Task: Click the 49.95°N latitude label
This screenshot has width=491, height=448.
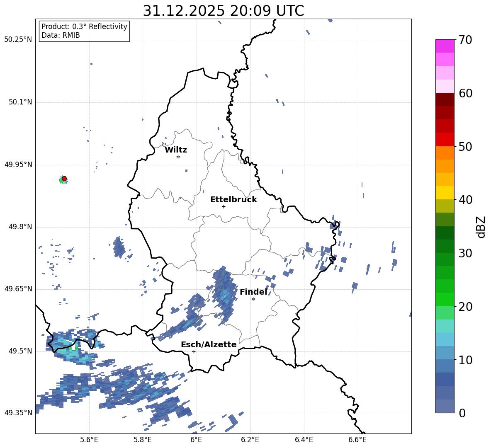Action: click(18, 165)
